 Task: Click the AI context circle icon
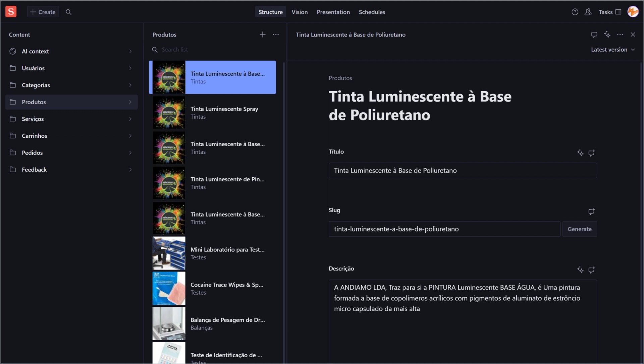pyautogui.click(x=13, y=51)
